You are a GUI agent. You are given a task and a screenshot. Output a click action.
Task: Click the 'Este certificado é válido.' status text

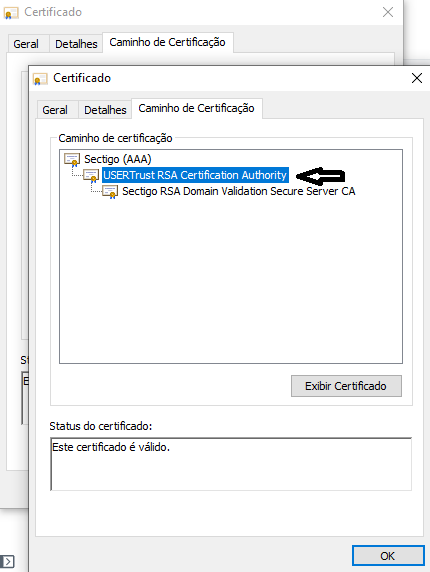point(111,447)
